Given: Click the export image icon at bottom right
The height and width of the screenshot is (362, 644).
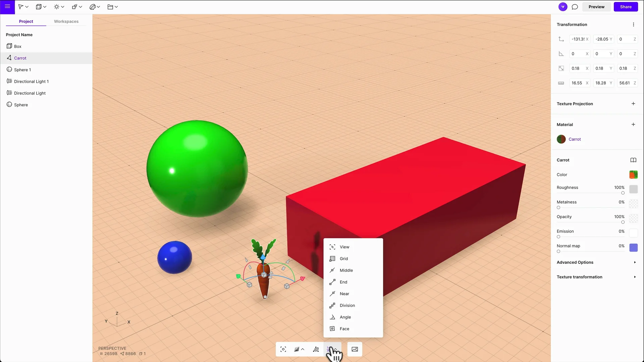Looking at the screenshot, I should 355,349.
